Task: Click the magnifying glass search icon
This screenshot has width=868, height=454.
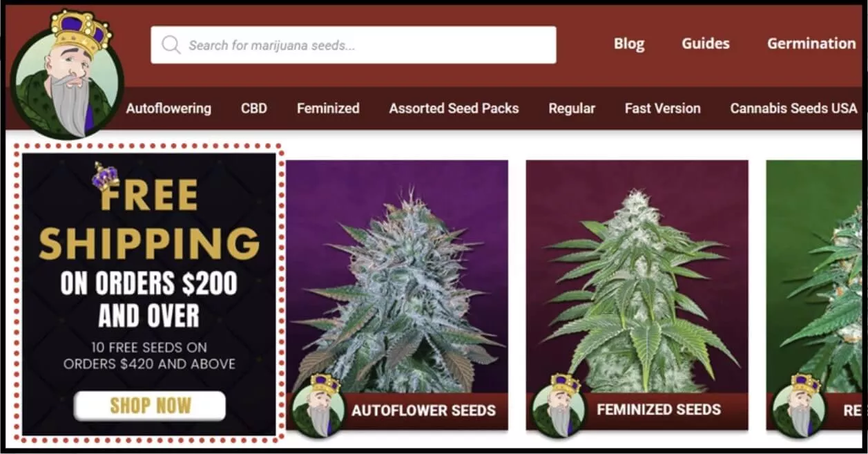Action: 171,45
